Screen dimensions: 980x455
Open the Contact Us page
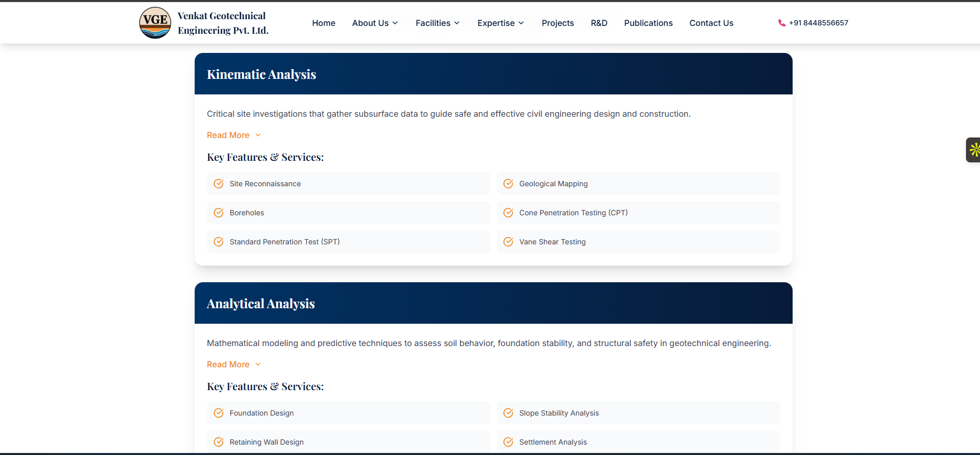point(712,23)
